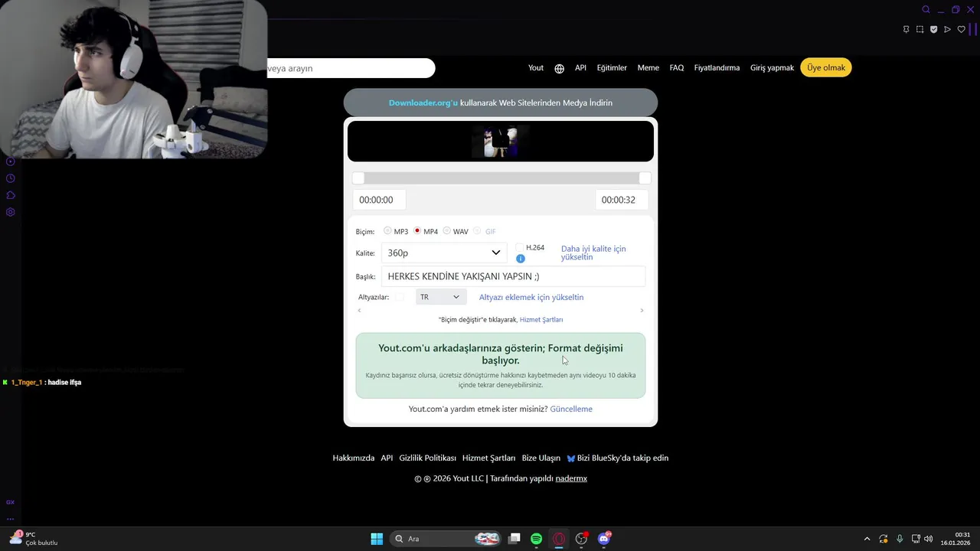Select the MP3 format radio button
Viewport: 980px width, 551px height.
pos(387,230)
